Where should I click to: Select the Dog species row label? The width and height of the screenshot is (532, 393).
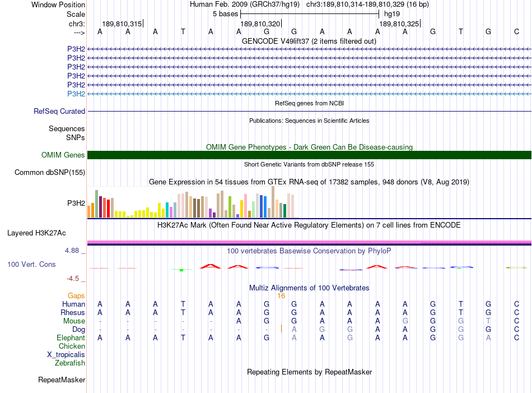coord(79,330)
